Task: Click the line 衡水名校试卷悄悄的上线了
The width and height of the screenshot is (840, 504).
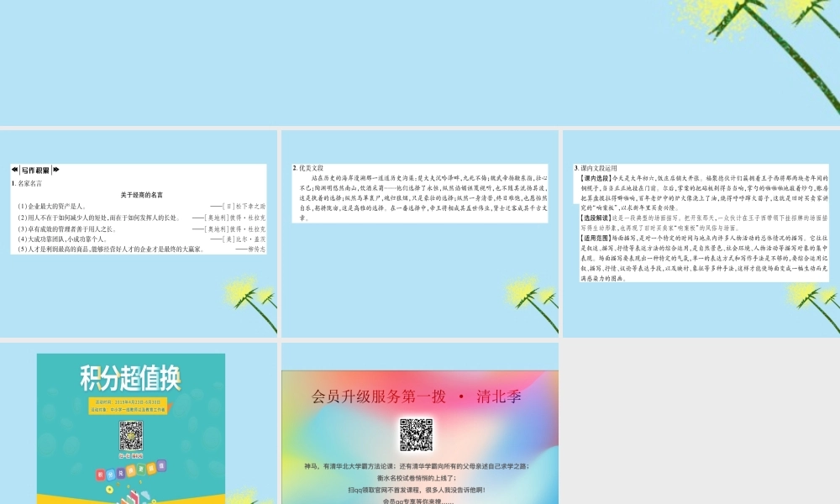Action: click(417, 478)
